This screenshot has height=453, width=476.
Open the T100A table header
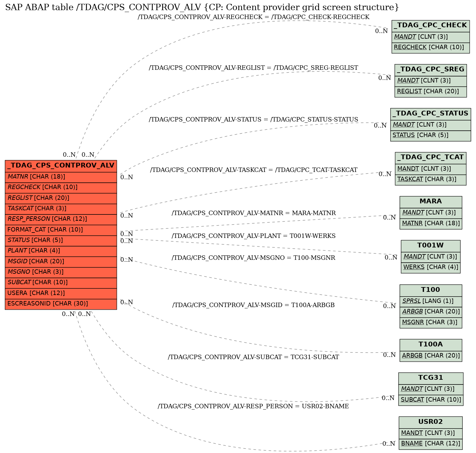[x=431, y=345]
